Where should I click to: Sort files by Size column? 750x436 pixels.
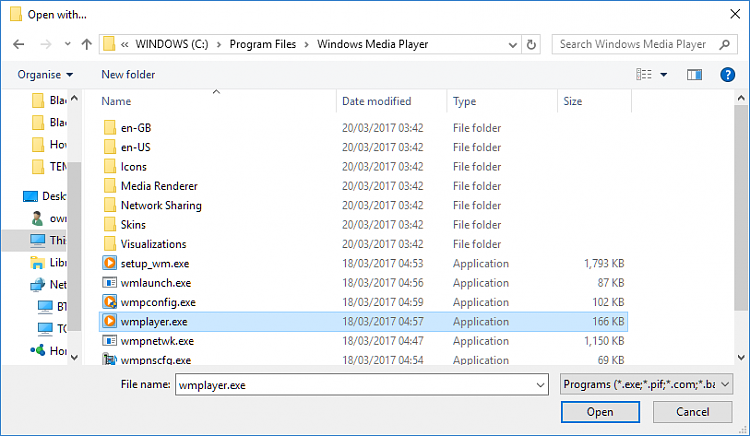pos(573,101)
